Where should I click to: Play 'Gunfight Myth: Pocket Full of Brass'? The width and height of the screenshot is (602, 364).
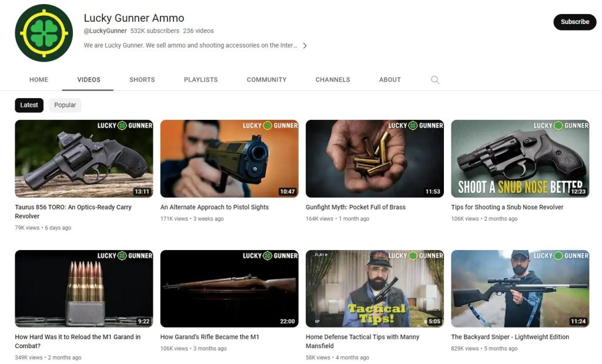tap(374, 157)
